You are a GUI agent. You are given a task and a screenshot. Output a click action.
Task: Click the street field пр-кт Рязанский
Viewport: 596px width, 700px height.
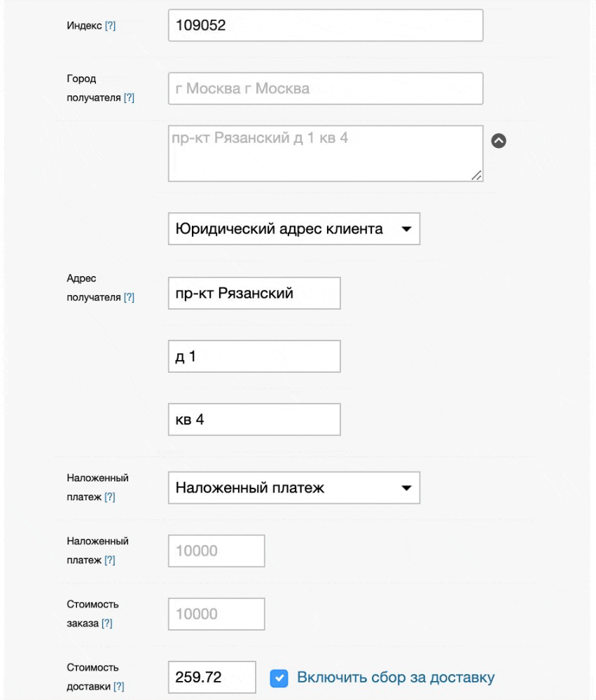pos(254,293)
